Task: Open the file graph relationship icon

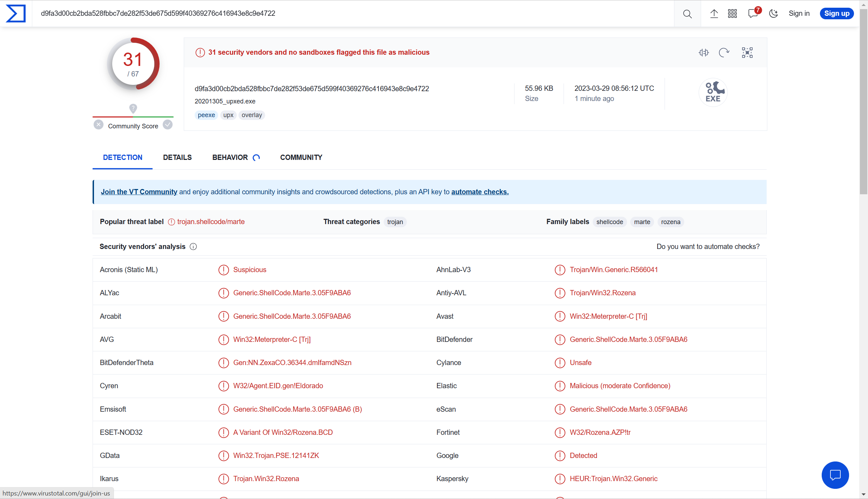Action: click(747, 53)
